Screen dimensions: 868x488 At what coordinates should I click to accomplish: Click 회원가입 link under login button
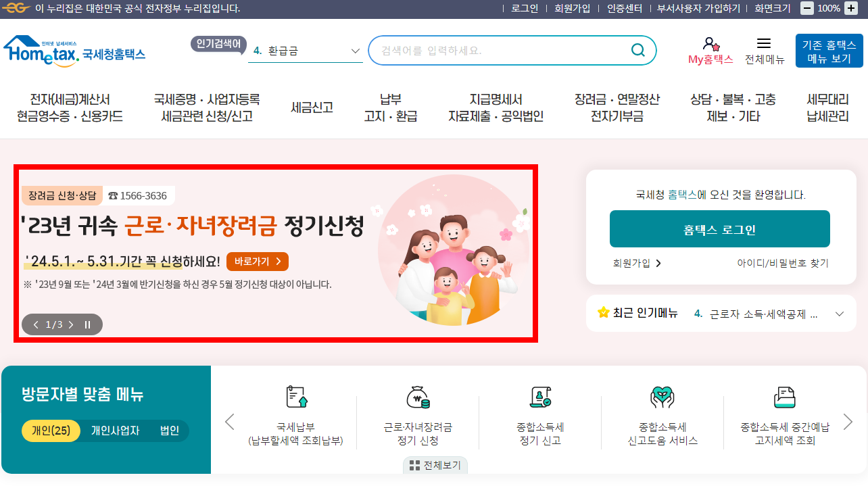tap(637, 264)
